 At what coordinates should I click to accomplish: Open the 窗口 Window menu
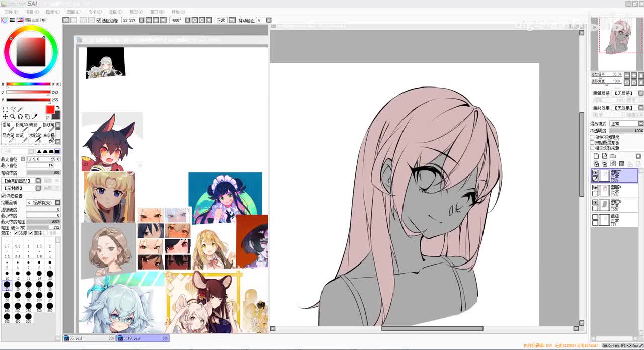(157, 12)
